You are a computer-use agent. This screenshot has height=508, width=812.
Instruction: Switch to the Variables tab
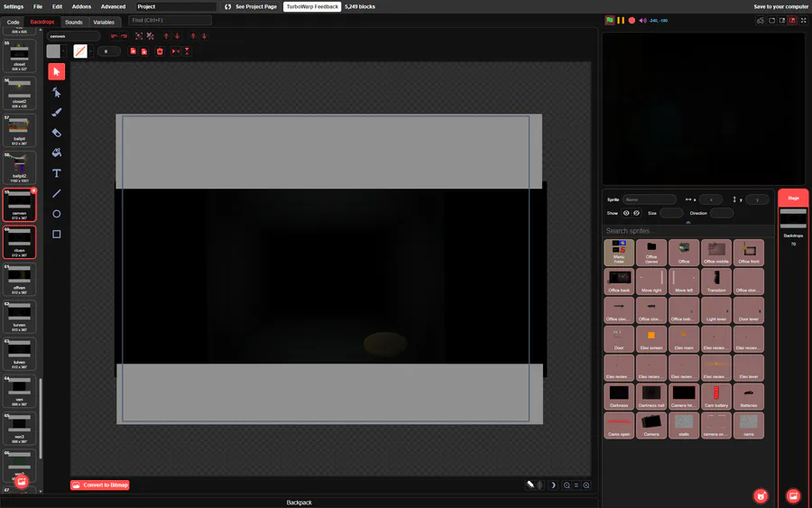(x=104, y=22)
